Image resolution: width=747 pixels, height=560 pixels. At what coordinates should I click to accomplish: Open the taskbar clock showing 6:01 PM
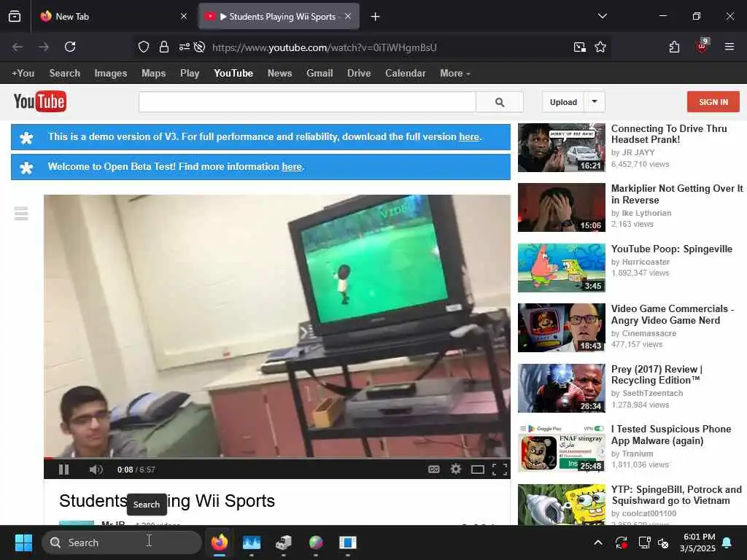click(698, 542)
